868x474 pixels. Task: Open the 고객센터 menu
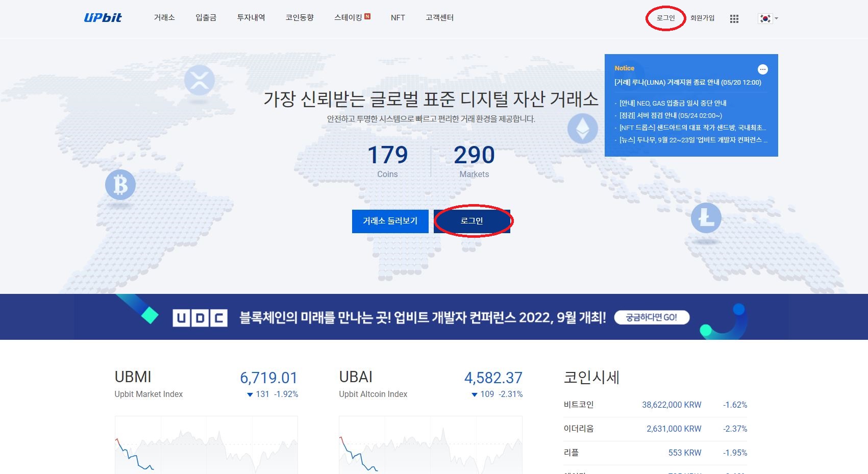click(x=439, y=18)
